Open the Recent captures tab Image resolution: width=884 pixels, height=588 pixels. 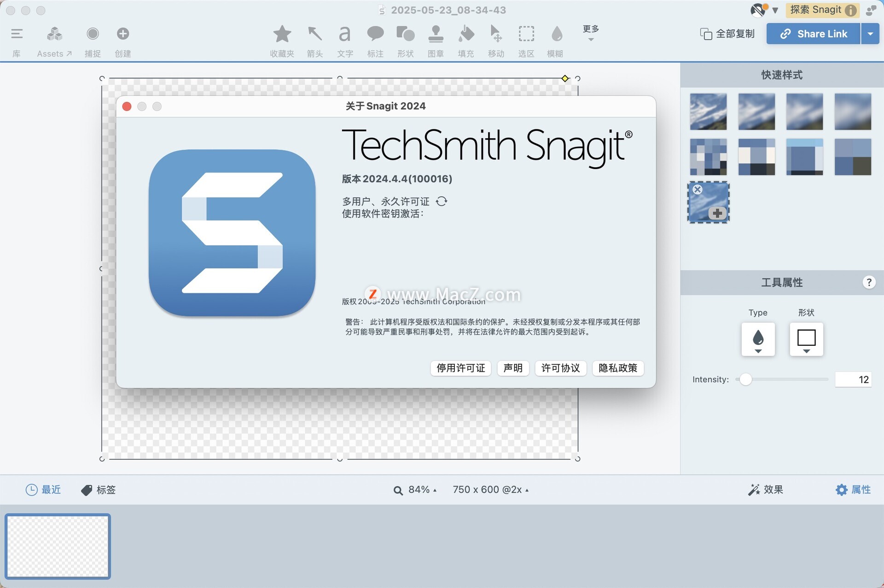click(x=43, y=489)
